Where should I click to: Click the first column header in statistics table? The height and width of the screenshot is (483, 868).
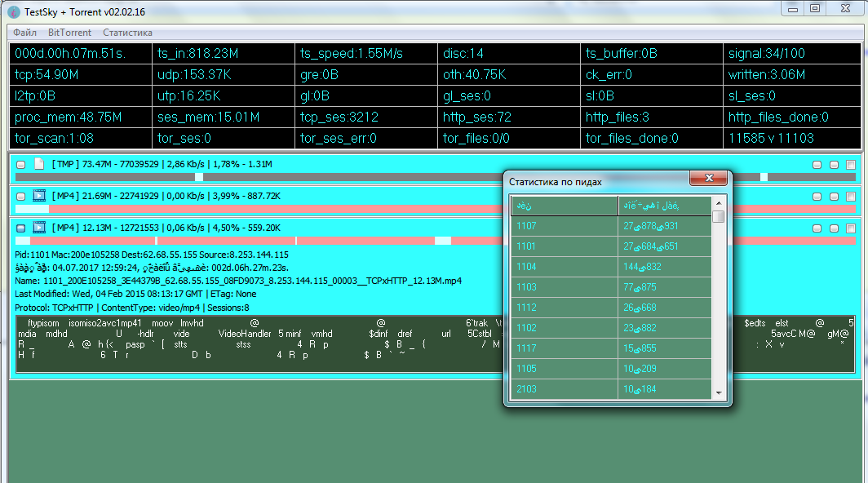tap(564, 206)
